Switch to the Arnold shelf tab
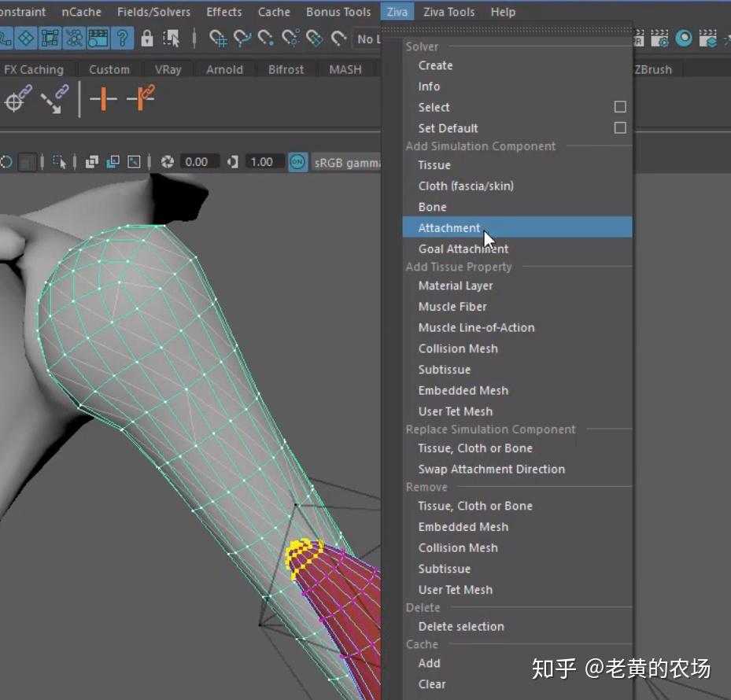The width and height of the screenshot is (731, 700). (224, 69)
